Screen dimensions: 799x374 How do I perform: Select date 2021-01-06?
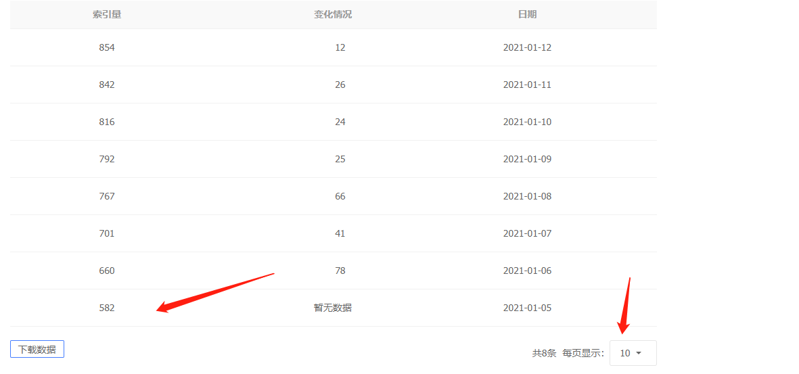(x=527, y=271)
